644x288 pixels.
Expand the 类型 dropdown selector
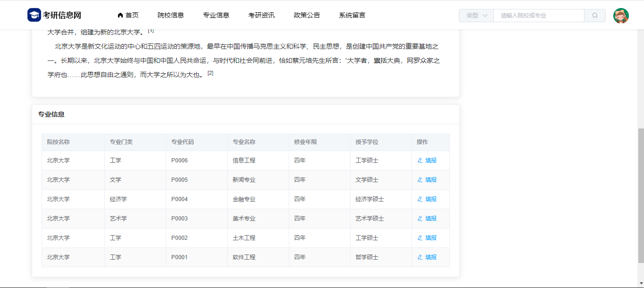476,16
